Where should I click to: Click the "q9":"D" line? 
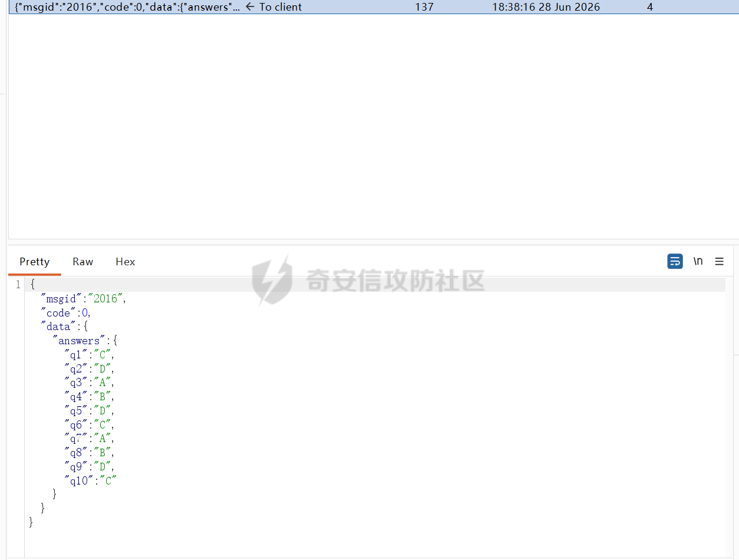click(x=89, y=467)
